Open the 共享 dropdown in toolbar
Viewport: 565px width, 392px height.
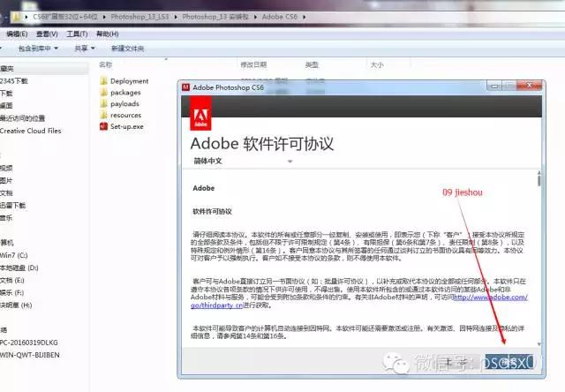[85, 49]
